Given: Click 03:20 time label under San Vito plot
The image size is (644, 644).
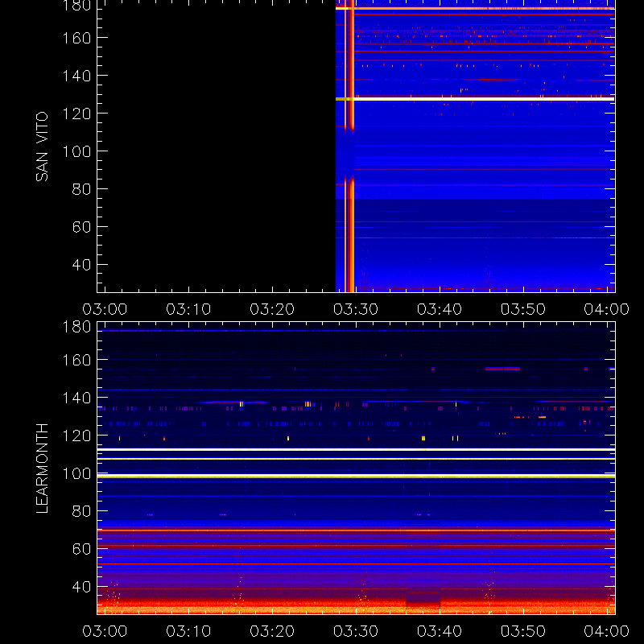Looking at the screenshot, I should click(x=272, y=309).
